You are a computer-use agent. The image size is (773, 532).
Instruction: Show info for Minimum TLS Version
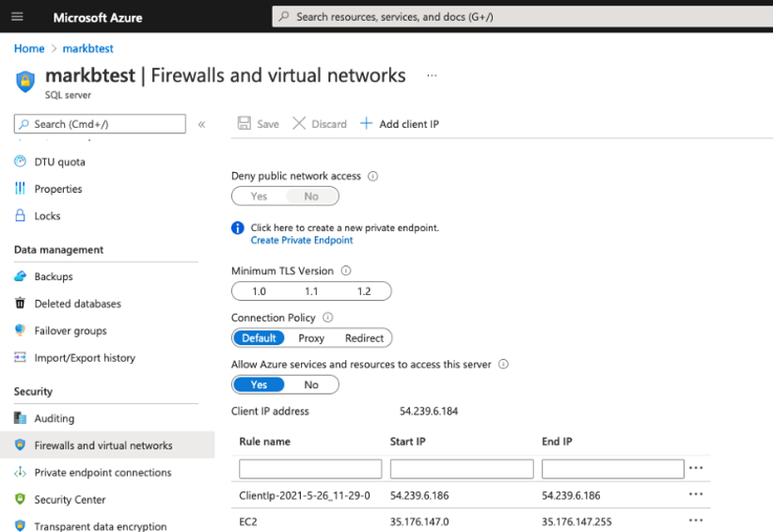click(346, 271)
